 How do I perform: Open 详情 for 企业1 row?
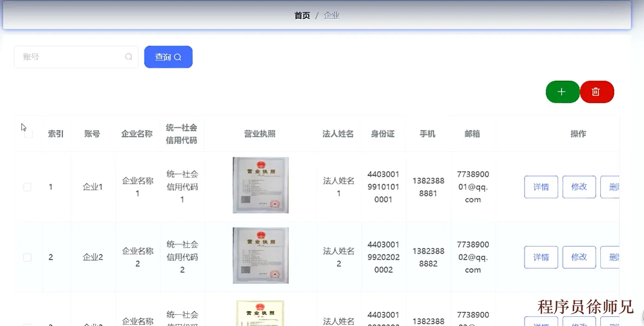tap(541, 187)
